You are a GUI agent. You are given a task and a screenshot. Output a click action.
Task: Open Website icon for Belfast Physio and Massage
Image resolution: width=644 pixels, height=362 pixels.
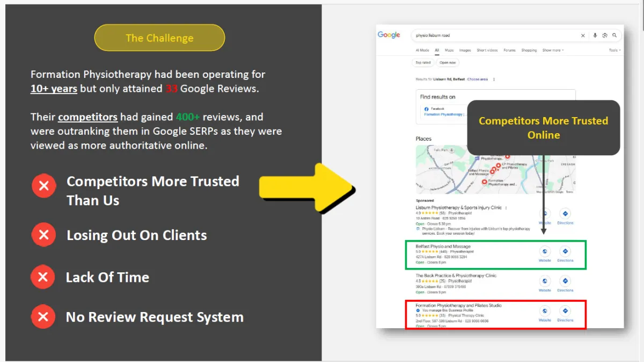545,251
